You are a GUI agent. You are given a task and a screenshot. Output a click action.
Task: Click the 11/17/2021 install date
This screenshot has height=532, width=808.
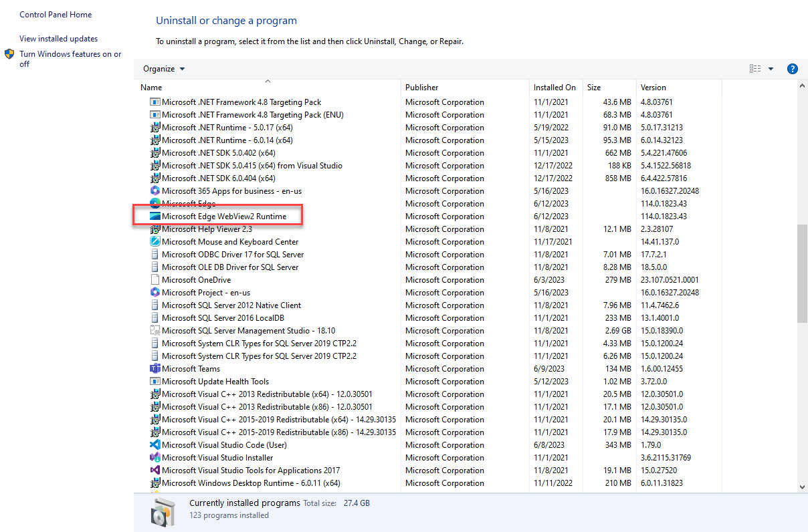click(553, 242)
